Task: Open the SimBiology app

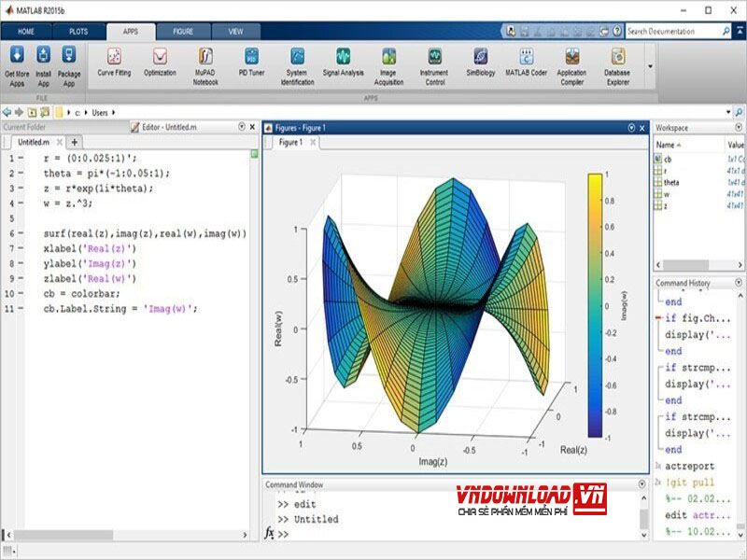Action: pyautogui.click(x=481, y=63)
